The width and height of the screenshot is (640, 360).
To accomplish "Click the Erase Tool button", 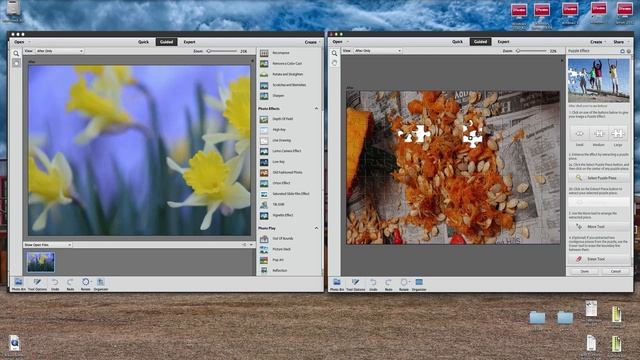I will (599, 259).
